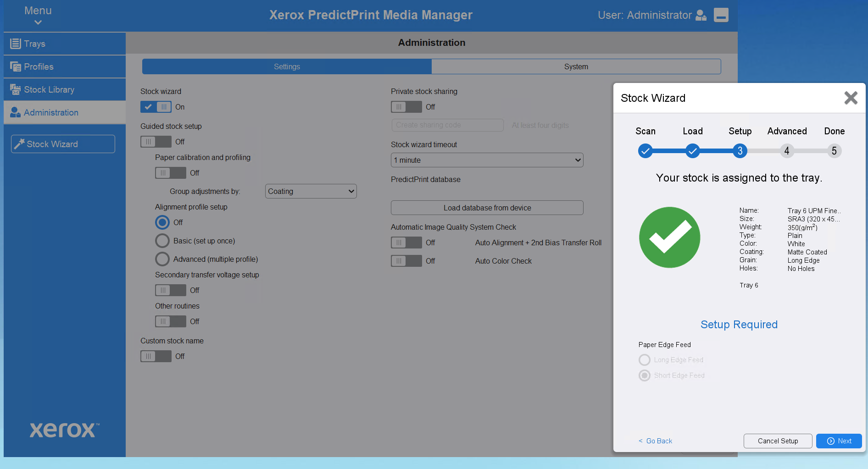Toggle Auto Alignment + 2nd Bias Transfer Roll
This screenshot has width=868, height=469.
click(x=406, y=243)
